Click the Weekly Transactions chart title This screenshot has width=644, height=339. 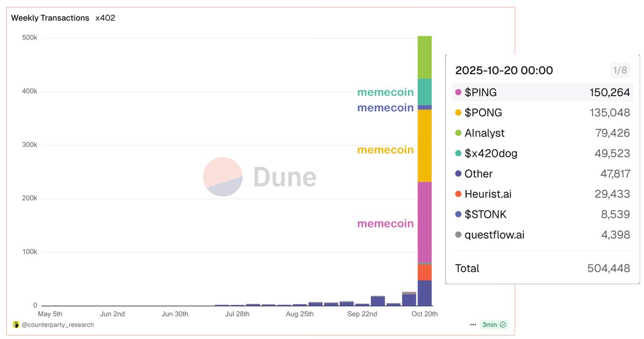coord(50,18)
